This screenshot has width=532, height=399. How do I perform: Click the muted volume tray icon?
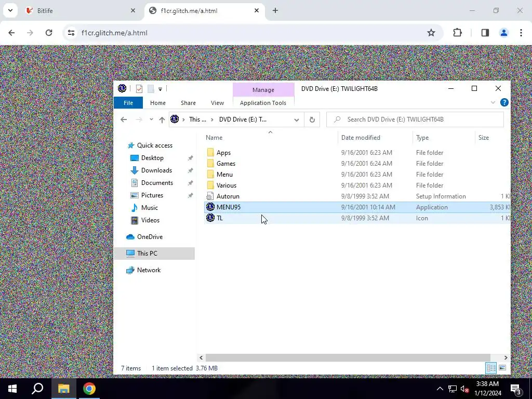pos(464,389)
